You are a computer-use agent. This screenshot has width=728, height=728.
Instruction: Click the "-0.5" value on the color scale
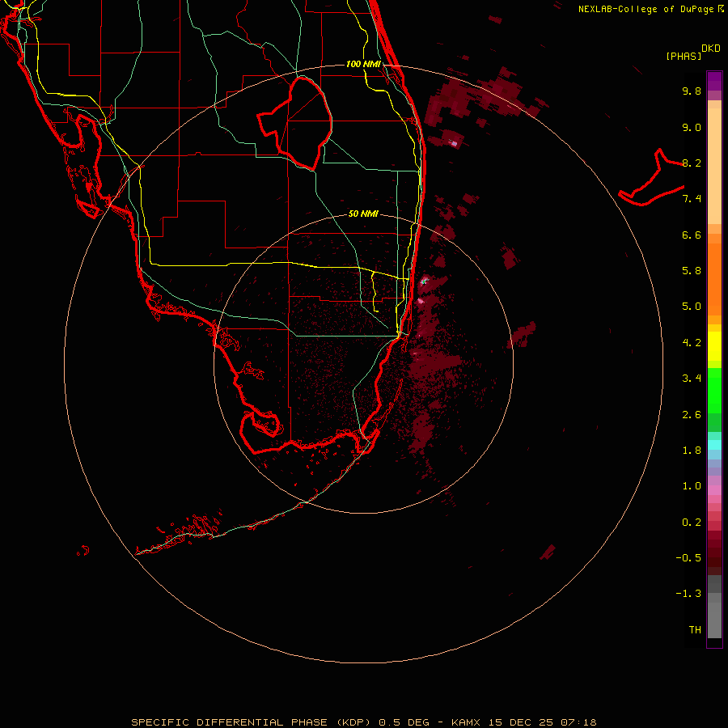point(688,558)
